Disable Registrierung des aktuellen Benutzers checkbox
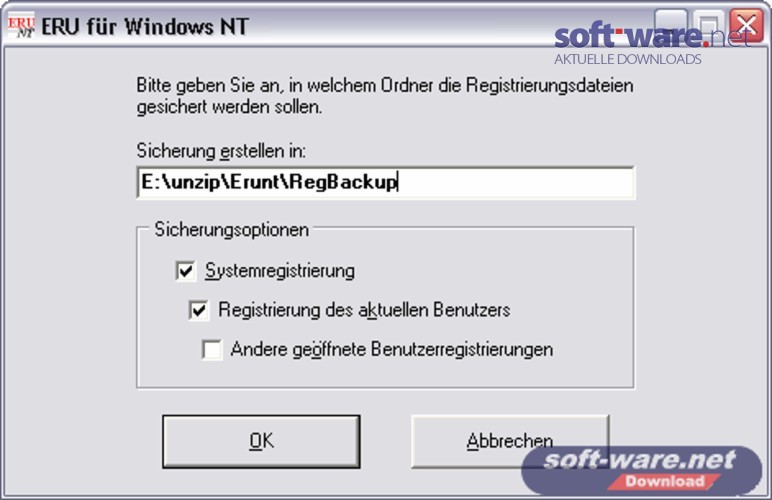Viewport: 772px width, 500px height. point(199,310)
